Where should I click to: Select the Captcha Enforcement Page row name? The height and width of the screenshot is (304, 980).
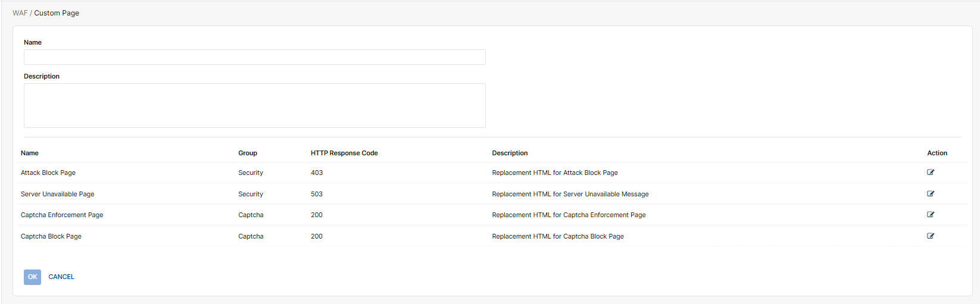(62, 215)
